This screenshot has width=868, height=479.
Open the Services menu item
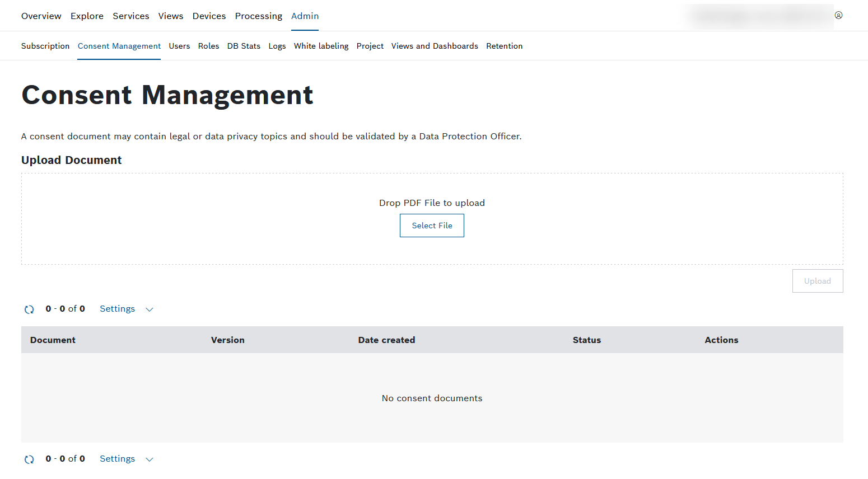(130, 16)
